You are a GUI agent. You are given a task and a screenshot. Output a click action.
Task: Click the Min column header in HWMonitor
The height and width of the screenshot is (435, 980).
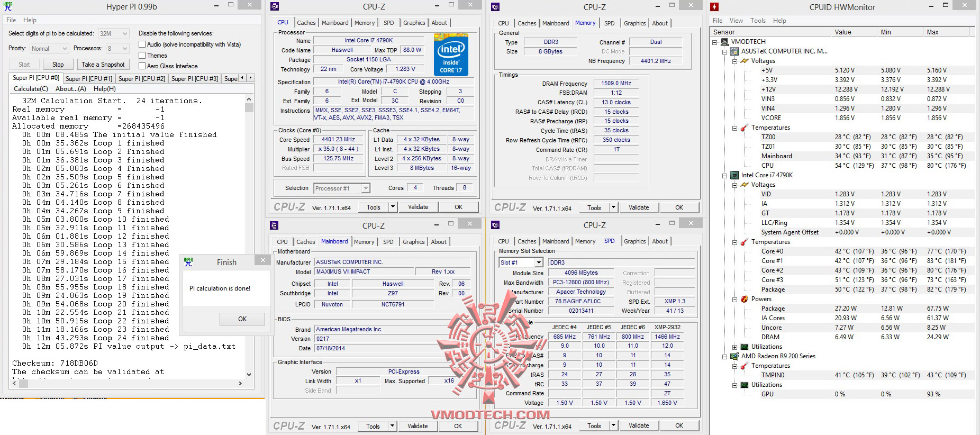(900, 32)
